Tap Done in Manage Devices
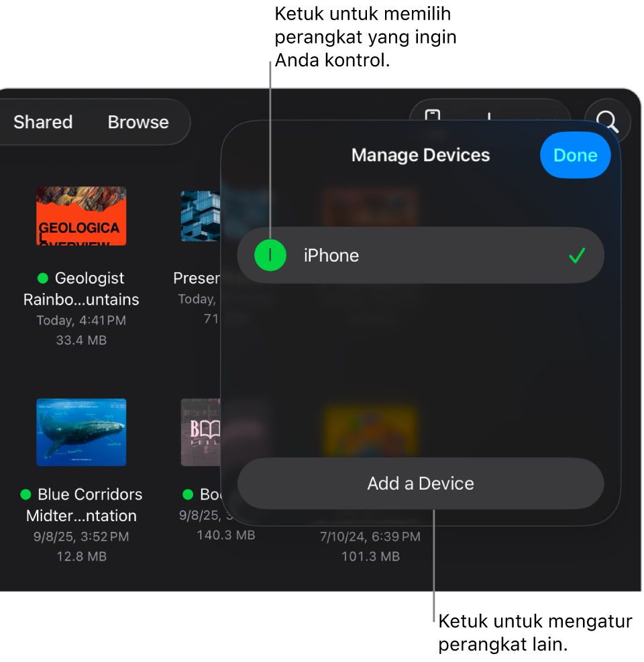This screenshot has height=662, width=644. click(575, 155)
